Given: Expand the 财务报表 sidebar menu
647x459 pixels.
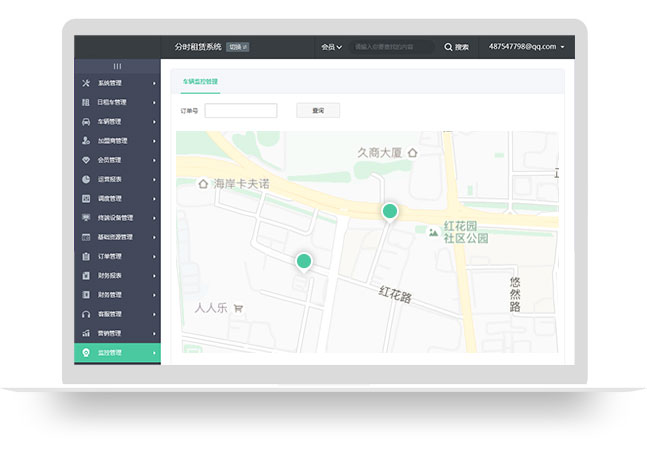Looking at the screenshot, I should (116, 275).
